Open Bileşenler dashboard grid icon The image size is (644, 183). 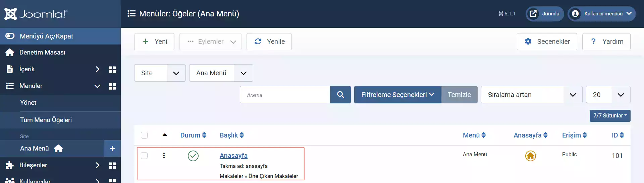[x=112, y=165]
